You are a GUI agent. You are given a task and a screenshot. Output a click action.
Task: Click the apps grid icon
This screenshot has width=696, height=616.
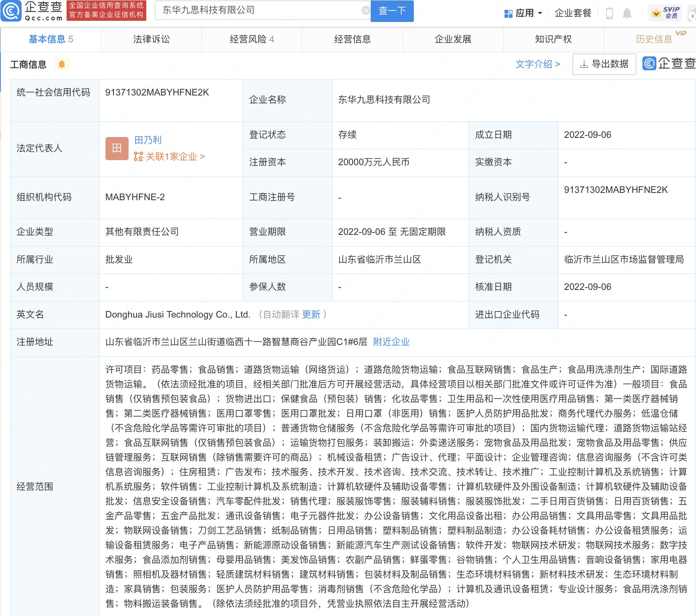(508, 13)
